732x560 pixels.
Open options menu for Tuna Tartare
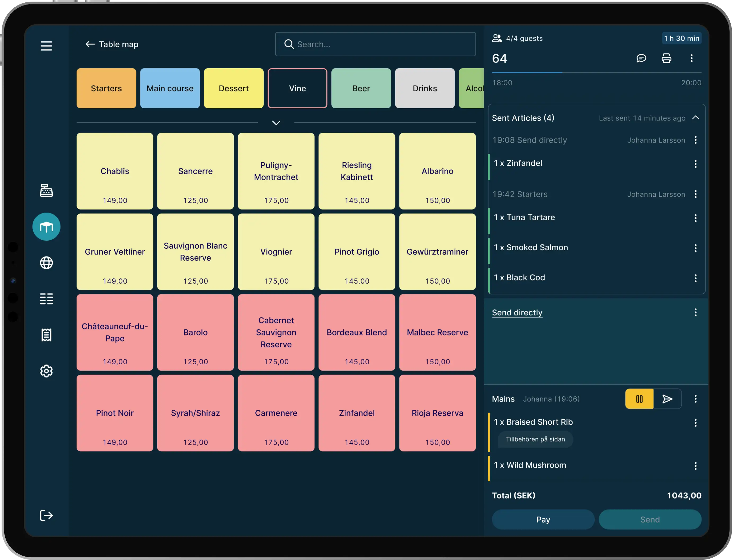point(695,218)
